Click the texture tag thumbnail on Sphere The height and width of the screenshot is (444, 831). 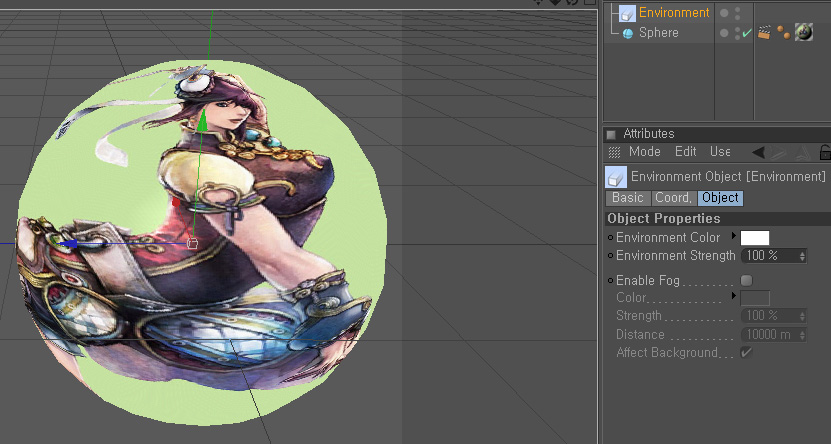coord(803,33)
